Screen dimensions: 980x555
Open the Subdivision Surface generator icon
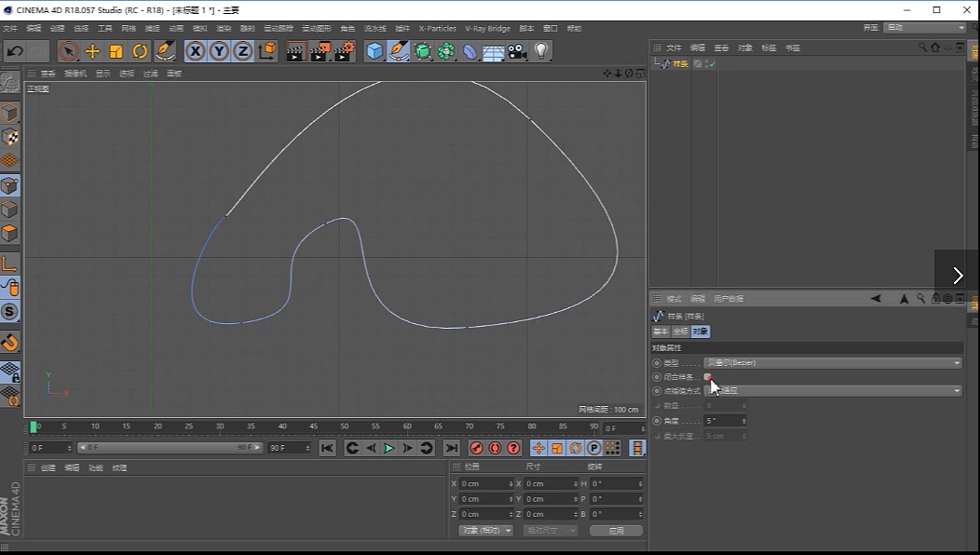[423, 51]
